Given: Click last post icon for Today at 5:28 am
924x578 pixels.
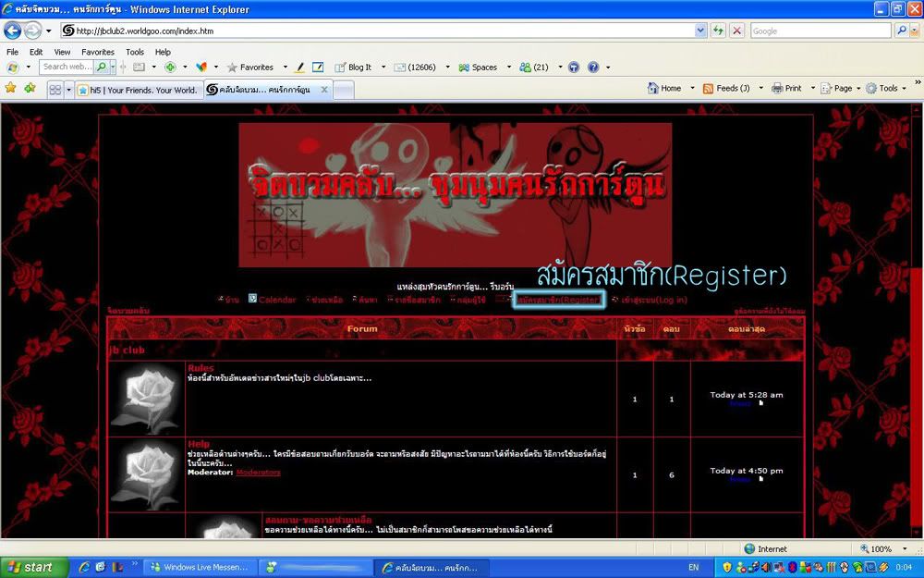Looking at the screenshot, I should pyautogui.click(x=760, y=403).
